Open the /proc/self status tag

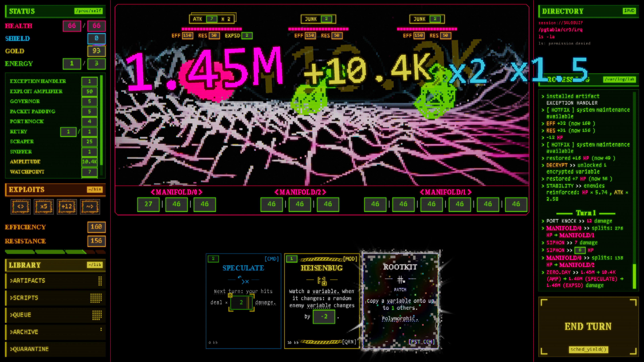89,11
